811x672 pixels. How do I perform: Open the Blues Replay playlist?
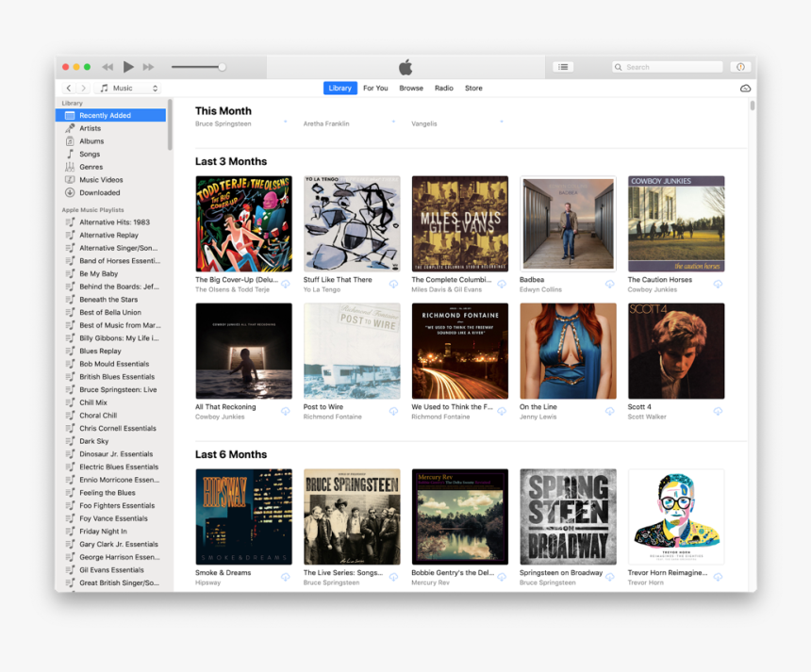tap(110, 351)
